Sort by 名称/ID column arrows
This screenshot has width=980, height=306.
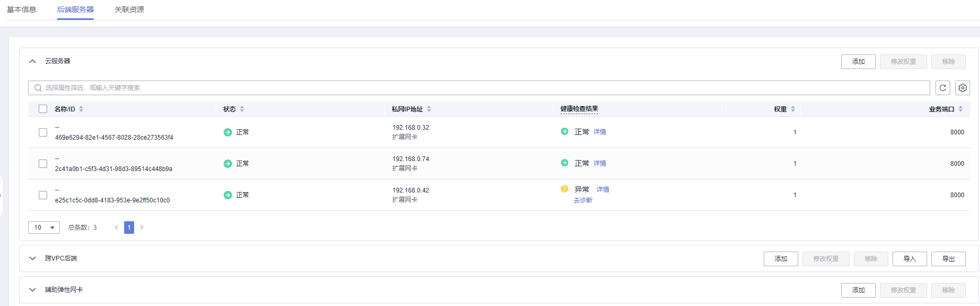tap(81, 109)
